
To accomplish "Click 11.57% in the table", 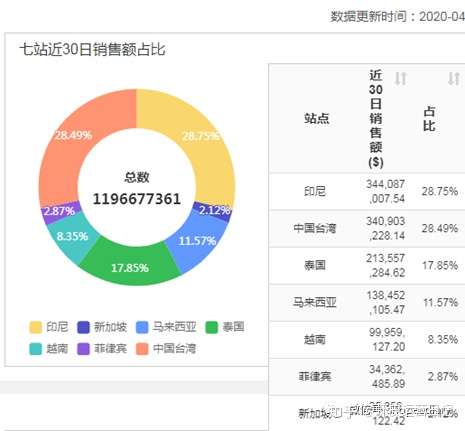I will point(440,302).
